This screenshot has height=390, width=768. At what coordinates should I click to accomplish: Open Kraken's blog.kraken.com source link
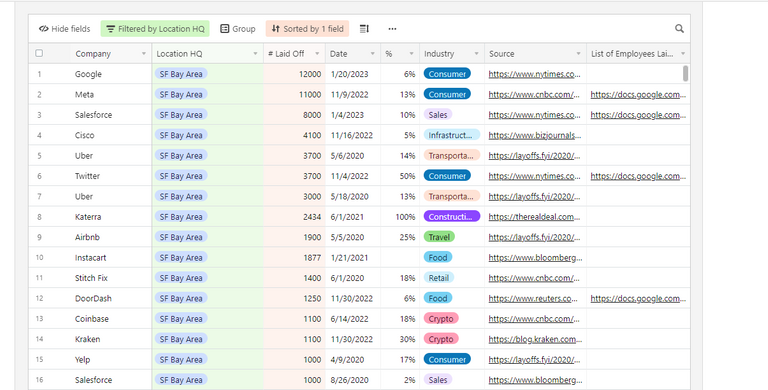pos(535,339)
